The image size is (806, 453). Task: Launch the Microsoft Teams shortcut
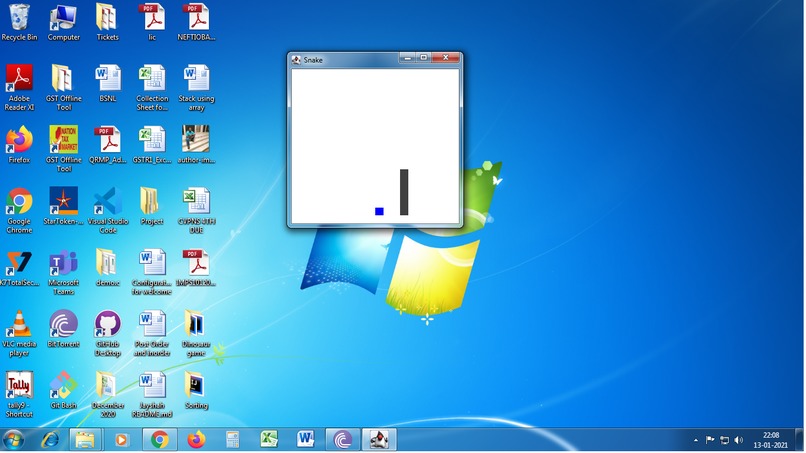(64, 272)
